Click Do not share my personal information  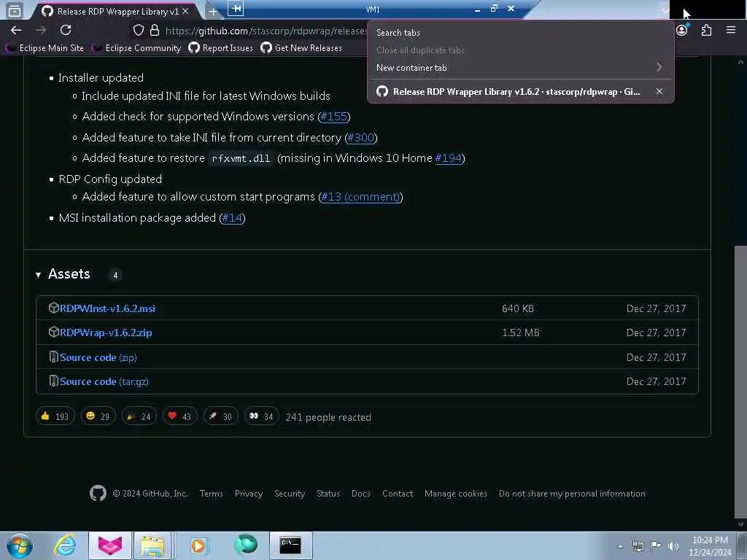[572, 494]
